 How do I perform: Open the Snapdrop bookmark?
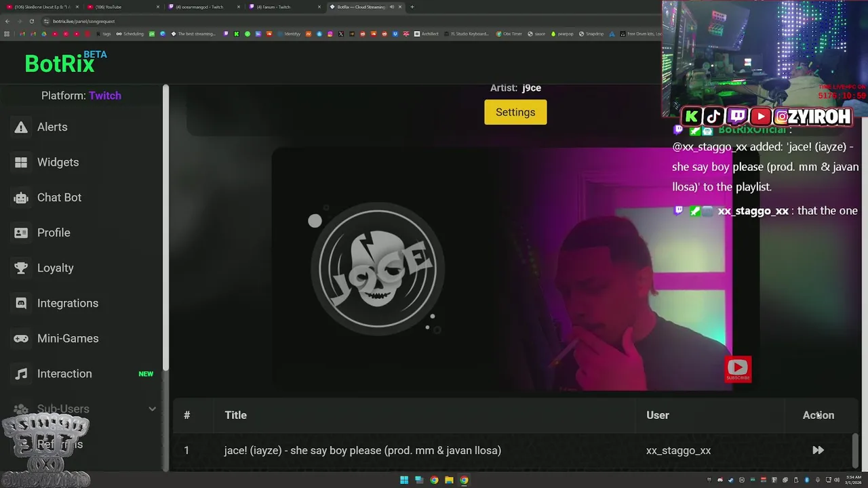point(591,34)
